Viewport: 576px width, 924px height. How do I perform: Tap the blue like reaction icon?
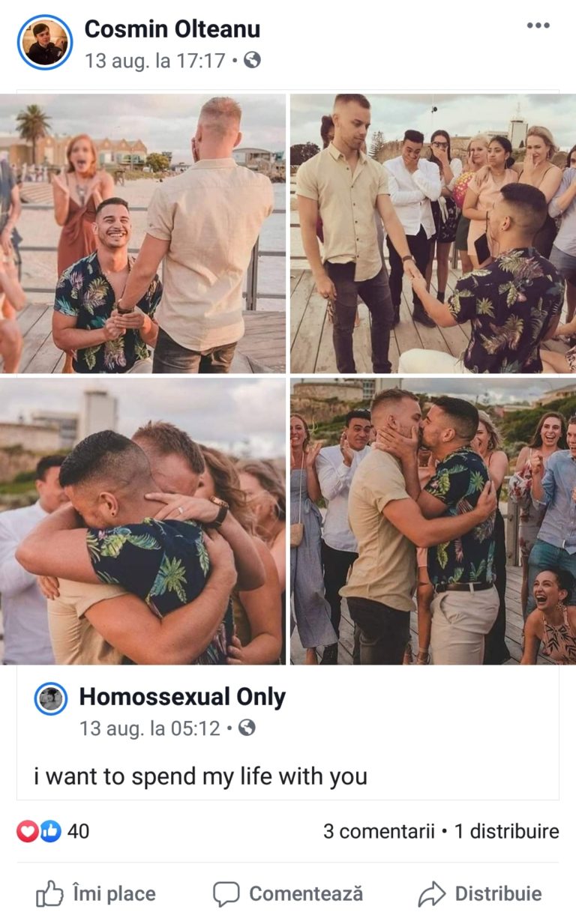(x=49, y=831)
